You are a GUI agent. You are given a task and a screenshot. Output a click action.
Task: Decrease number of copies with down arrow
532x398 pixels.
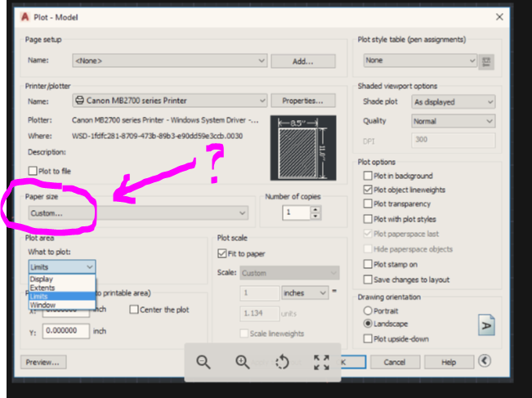(x=316, y=216)
